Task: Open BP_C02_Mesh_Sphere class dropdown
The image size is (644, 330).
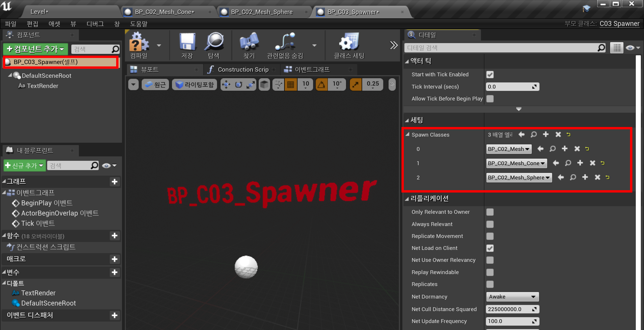Action: (519, 177)
